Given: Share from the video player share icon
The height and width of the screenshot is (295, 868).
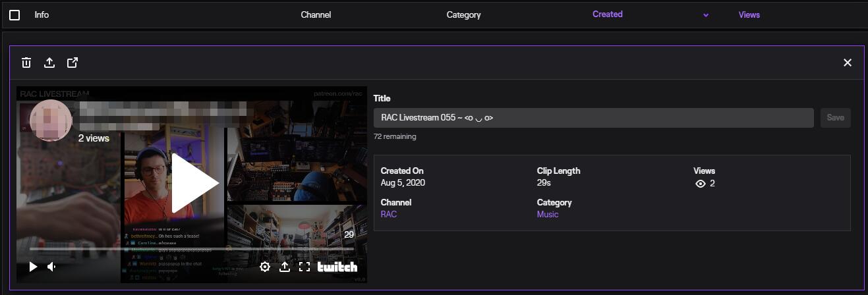Looking at the screenshot, I should (x=285, y=267).
